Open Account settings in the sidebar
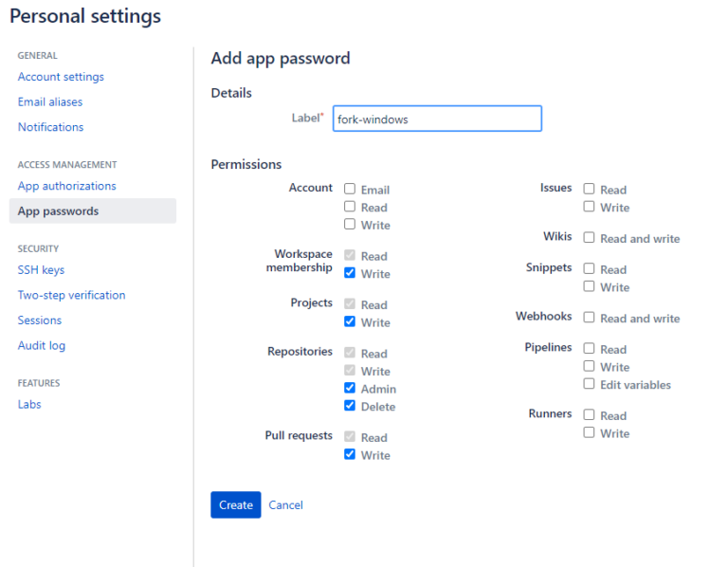 coord(61,77)
